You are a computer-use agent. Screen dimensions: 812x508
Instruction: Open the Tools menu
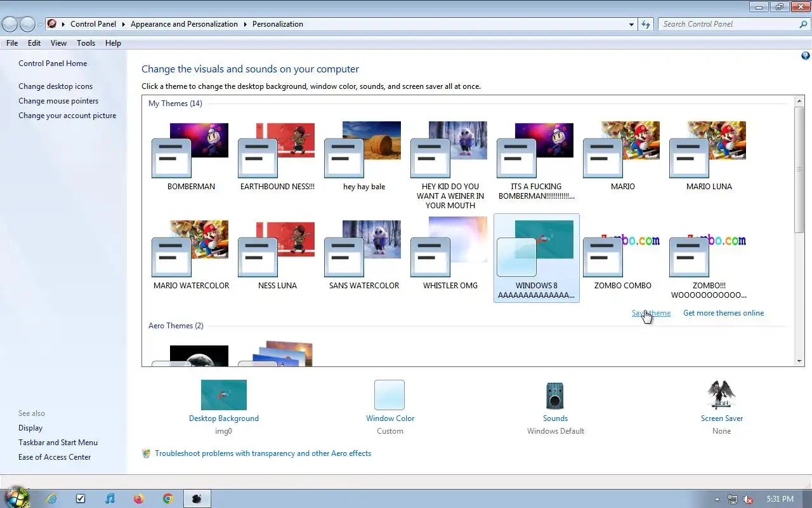(x=86, y=43)
